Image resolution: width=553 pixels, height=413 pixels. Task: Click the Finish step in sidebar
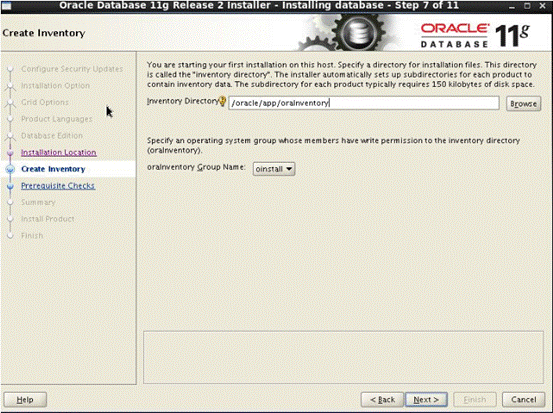click(x=32, y=235)
